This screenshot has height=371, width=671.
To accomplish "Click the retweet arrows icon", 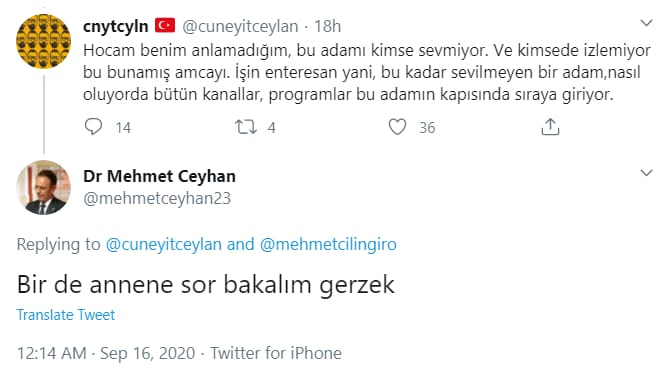I will click(246, 127).
